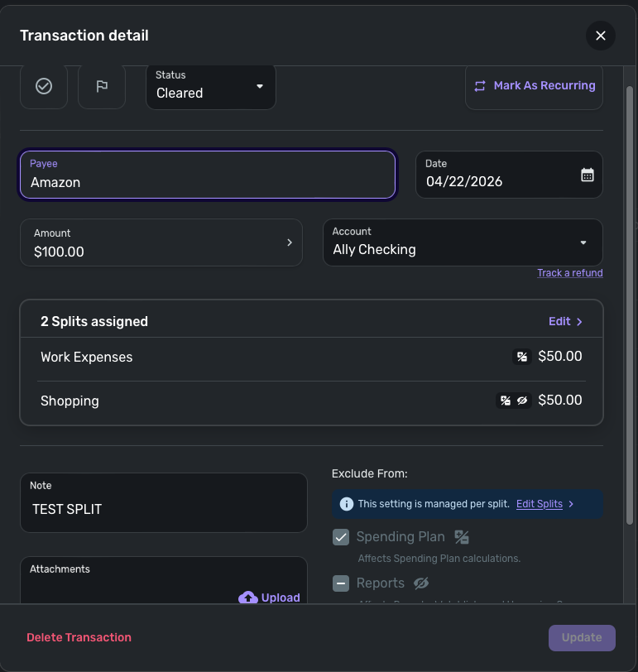Click the cloud Upload attachment icon
This screenshot has width=638, height=672.
[247, 598]
